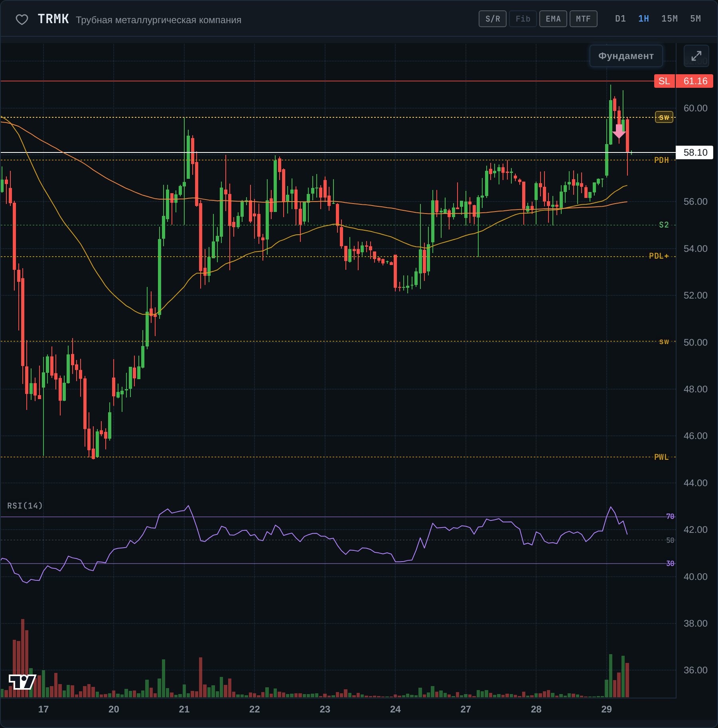Switch to 1H timeframe
The width and height of the screenshot is (718, 728).
[x=644, y=19]
